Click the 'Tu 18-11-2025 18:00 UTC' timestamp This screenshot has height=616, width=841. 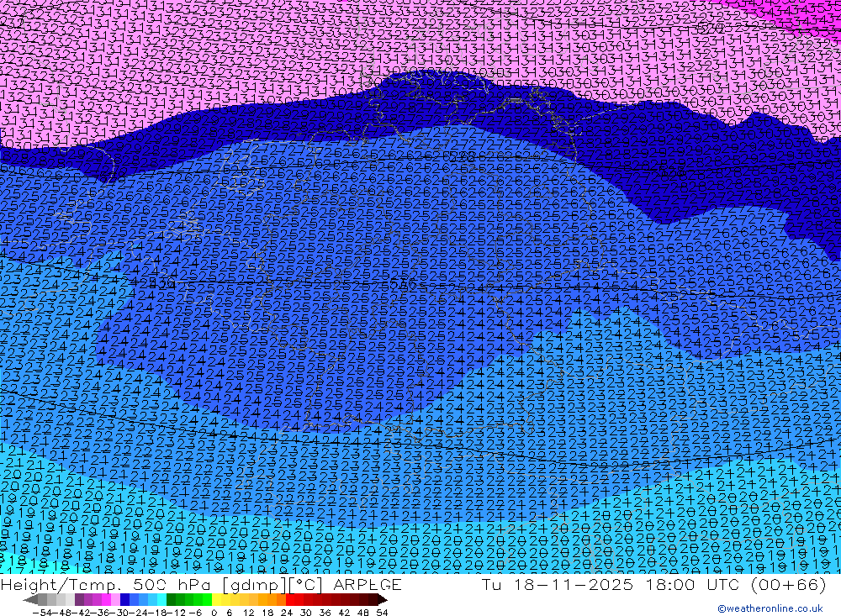click(x=611, y=584)
